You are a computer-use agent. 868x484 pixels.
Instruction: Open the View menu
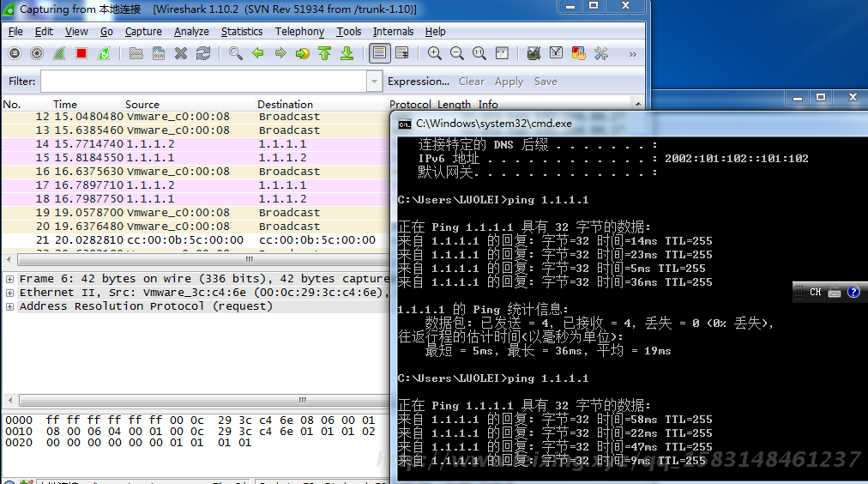pyautogui.click(x=76, y=32)
